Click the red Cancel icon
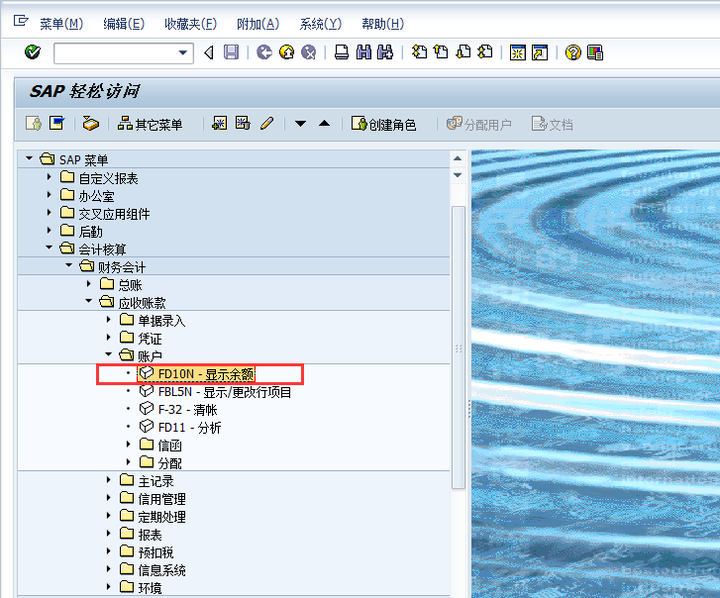The height and width of the screenshot is (598, 720). pos(309,52)
